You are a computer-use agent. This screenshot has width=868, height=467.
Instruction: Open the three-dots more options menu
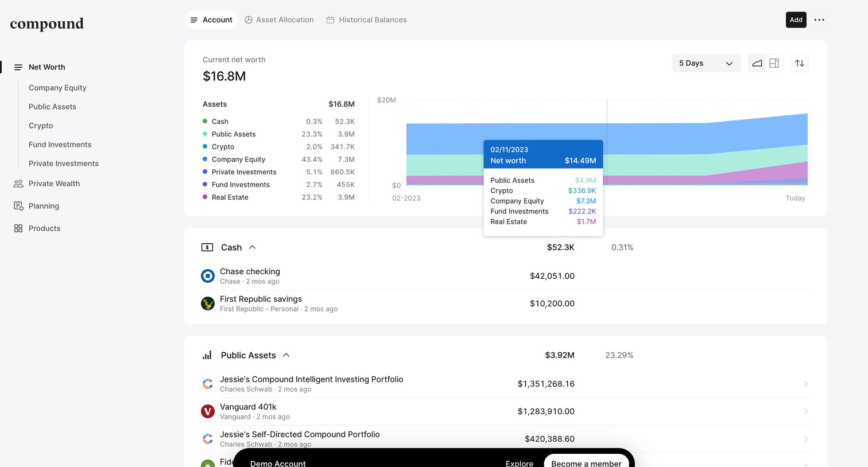(x=819, y=20)
